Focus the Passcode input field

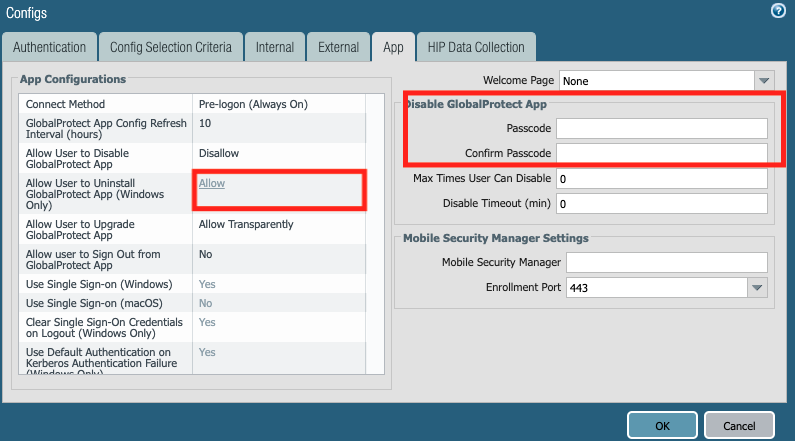662,128
